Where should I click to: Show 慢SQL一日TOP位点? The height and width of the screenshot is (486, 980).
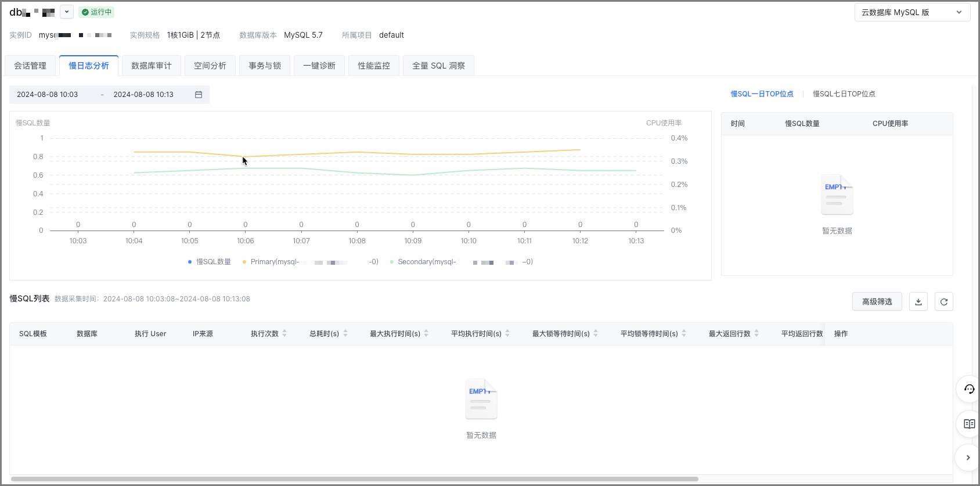762,94
